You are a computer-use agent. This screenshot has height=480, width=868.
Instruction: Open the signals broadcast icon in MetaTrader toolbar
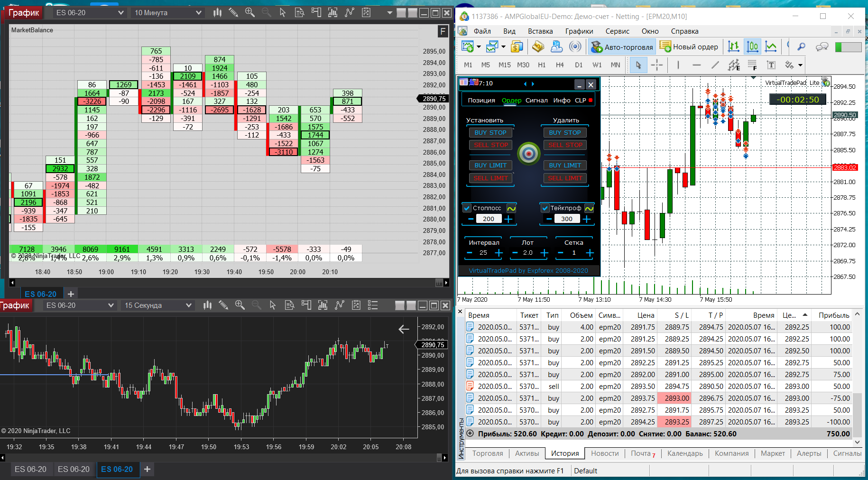[575, 46]
